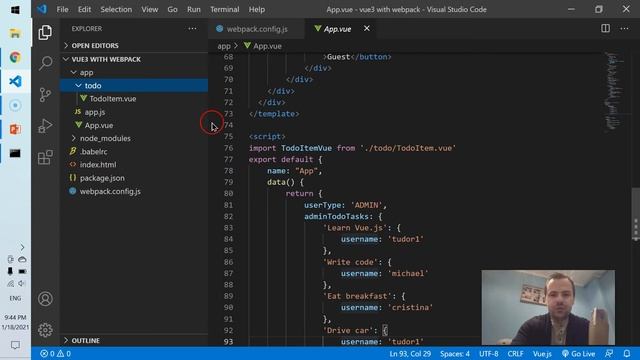Image resolution: width=640 pixels, height=360 pixels.
Task: Open app.js in explorer
Action: tap(134, 112)
